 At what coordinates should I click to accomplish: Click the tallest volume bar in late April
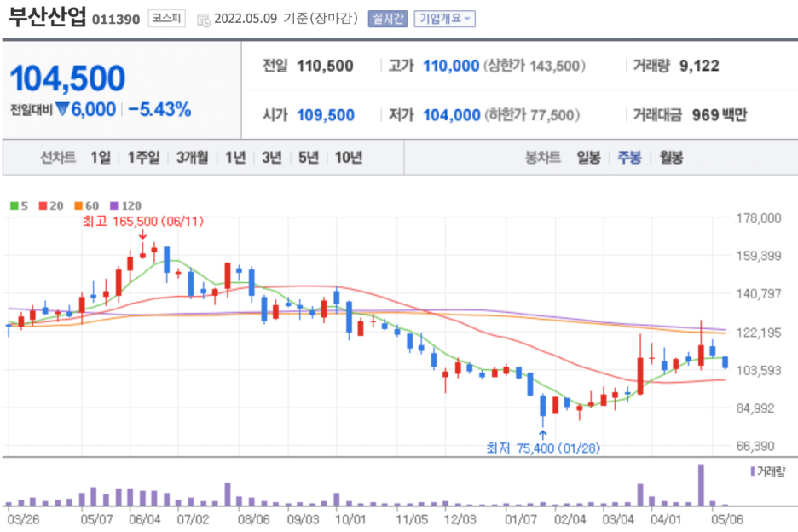pyautogui.click(x=701, y=484)
